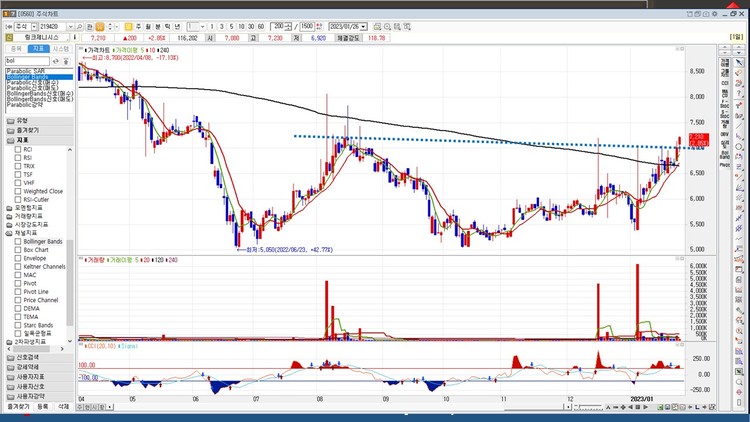Select the circle drawing tool
The width and height of the screenshot is (750, 422).
739,146
